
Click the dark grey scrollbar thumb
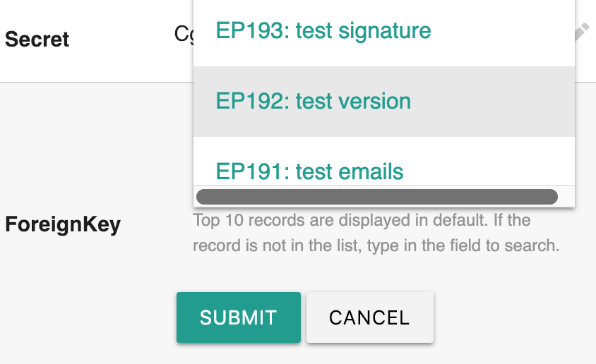tap(377, 196)
